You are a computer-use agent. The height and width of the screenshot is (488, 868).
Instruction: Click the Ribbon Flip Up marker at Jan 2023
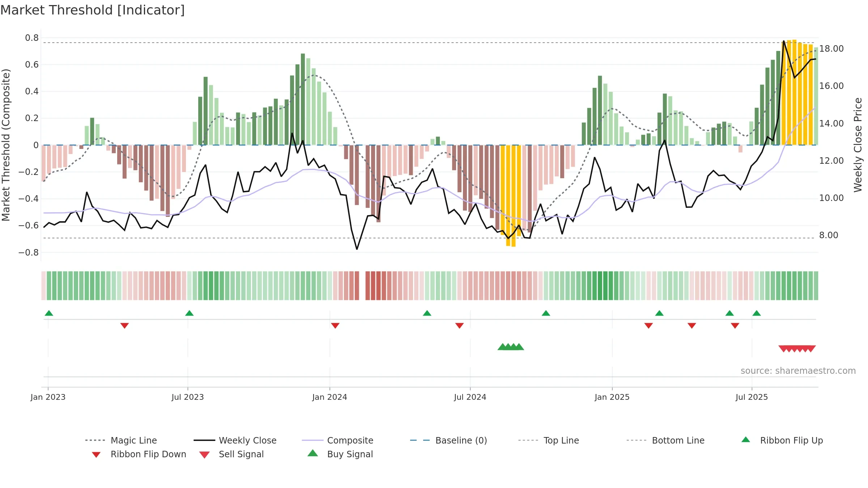tap(49, 313)
